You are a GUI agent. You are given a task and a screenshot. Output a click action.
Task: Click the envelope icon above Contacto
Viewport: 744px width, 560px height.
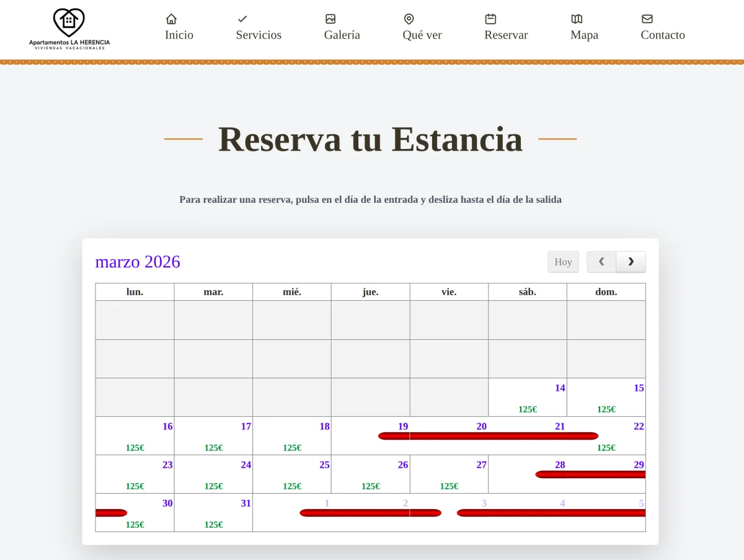tap(647, 18)
